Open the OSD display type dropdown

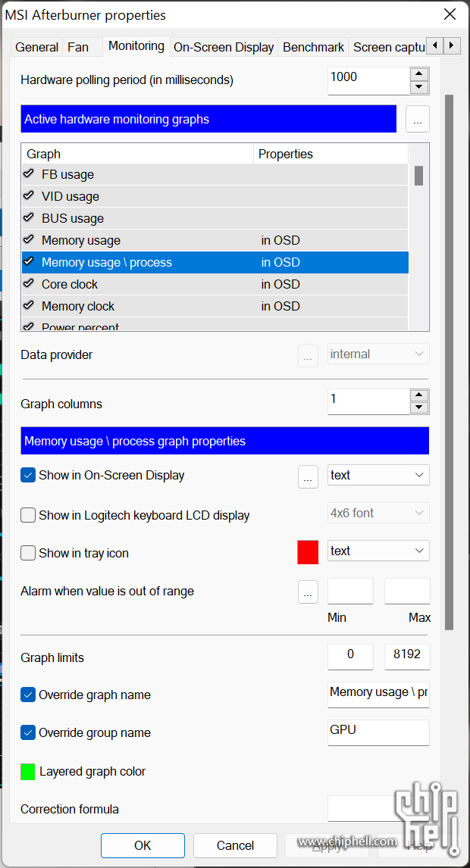pos(378,475)
